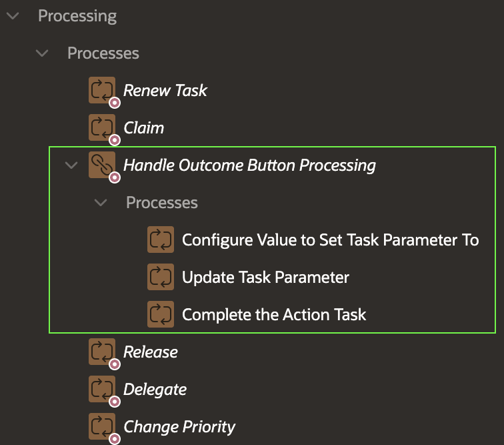Viewport: 504px width, 445px height.
Task: Select the Change Priority process label
Action: click(x=179, y=426)
